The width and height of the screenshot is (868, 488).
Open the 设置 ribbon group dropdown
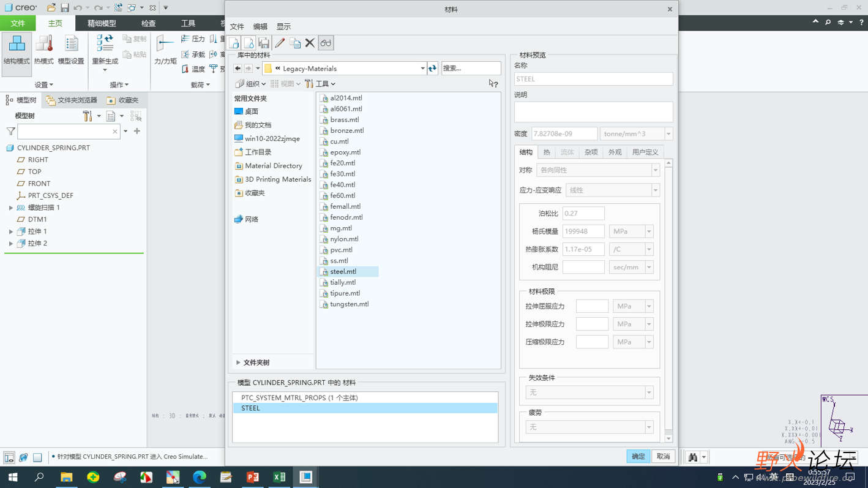44,84
